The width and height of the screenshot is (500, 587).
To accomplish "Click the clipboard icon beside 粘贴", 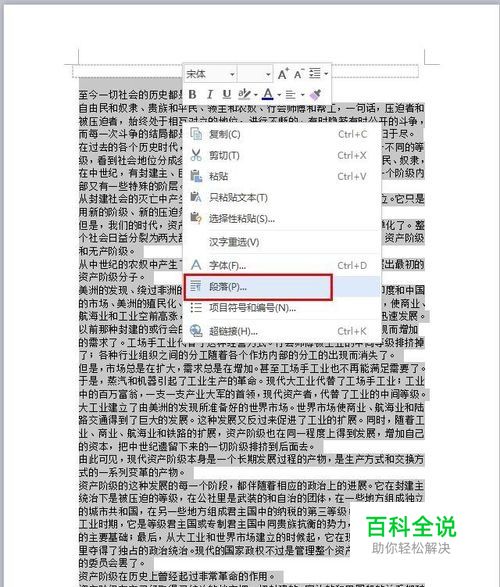I will (196, 176).
